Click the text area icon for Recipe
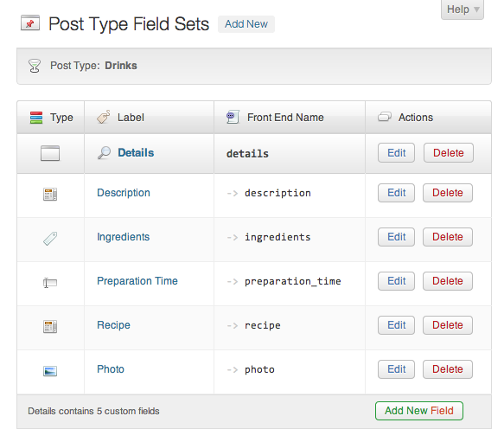 point(50,326)
